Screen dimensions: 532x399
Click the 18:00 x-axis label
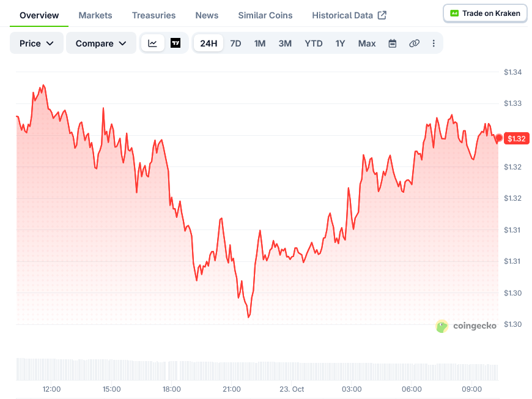172,389
